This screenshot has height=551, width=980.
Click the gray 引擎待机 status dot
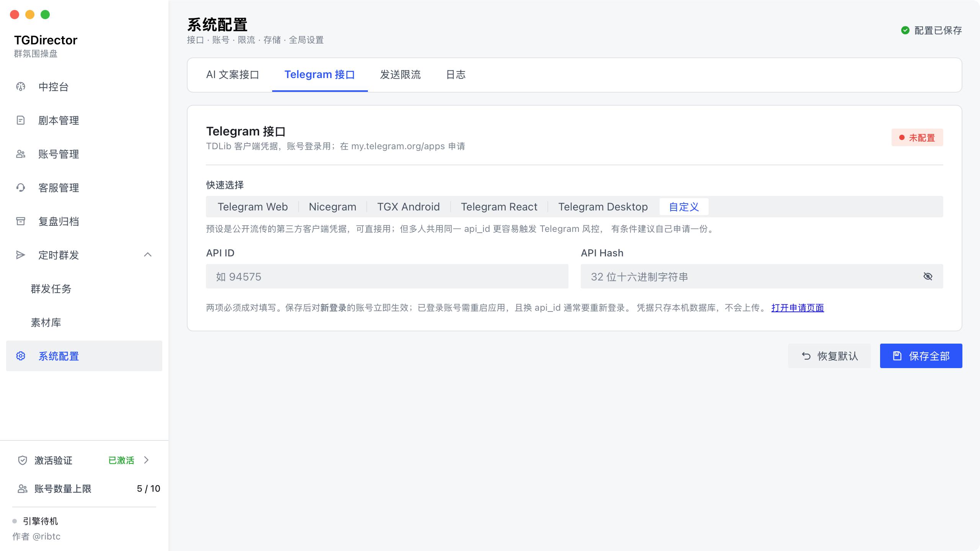pos(15,521)
